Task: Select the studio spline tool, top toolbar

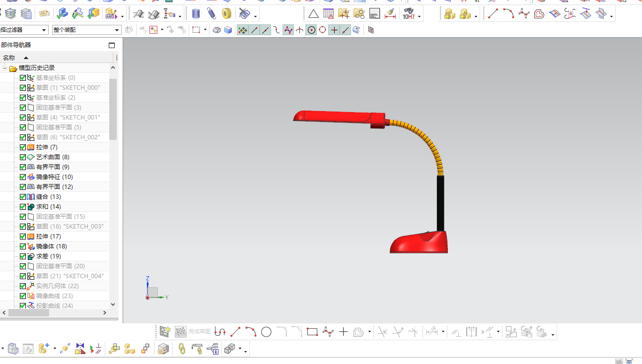Action: pyautogui.click(x=524, y=13)
